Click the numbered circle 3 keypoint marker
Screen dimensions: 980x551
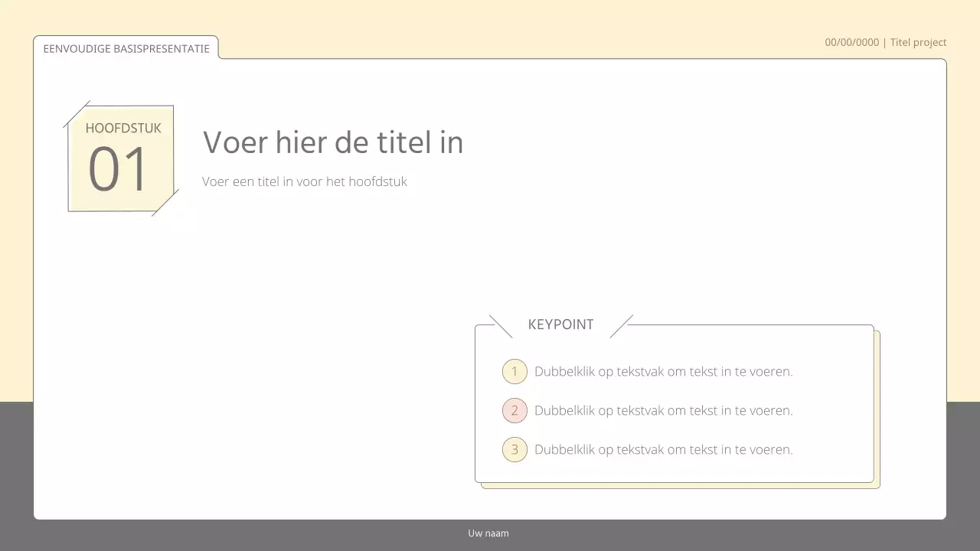pos(514,449)
